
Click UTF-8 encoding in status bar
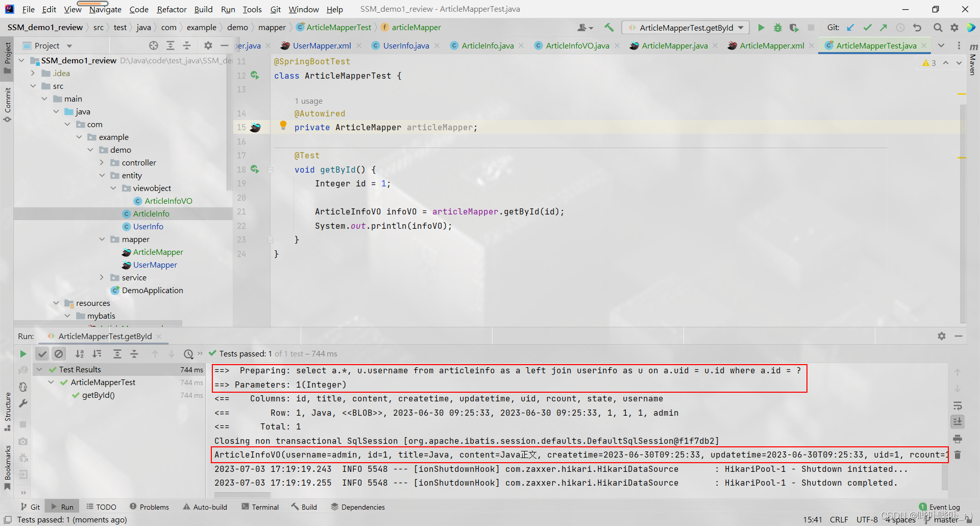pos(867,519)
